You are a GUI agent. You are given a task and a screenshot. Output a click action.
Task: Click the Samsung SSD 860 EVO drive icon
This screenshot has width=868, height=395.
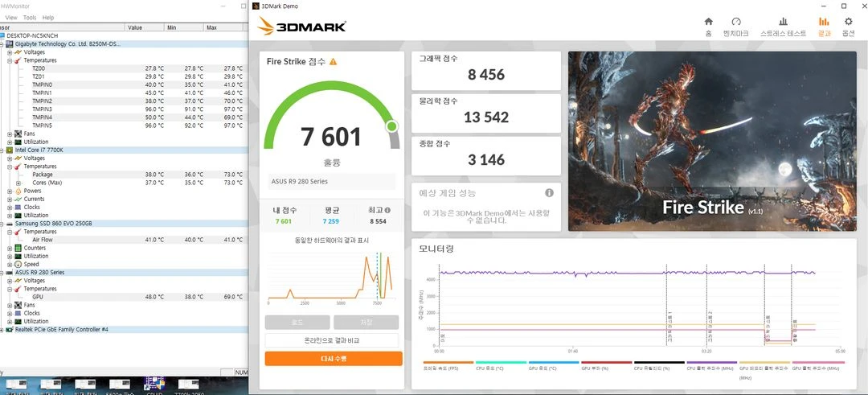pos(10,224)
